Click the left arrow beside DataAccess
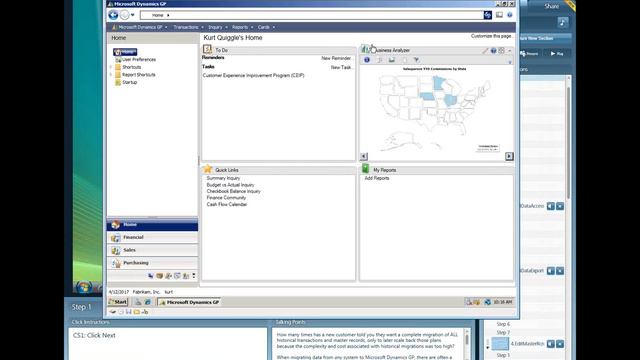Viewport: 640px width, 360px height. click(551, 206)
